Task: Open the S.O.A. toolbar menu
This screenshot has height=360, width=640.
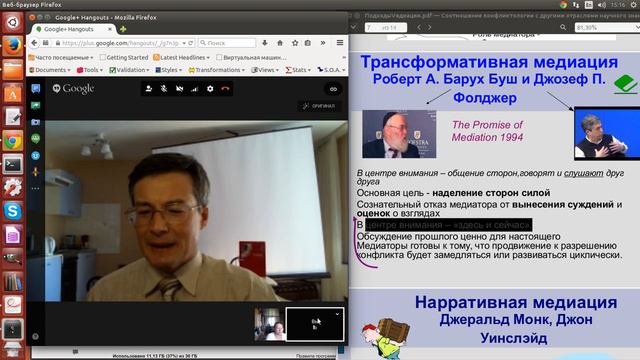Action: pos(331,70)
